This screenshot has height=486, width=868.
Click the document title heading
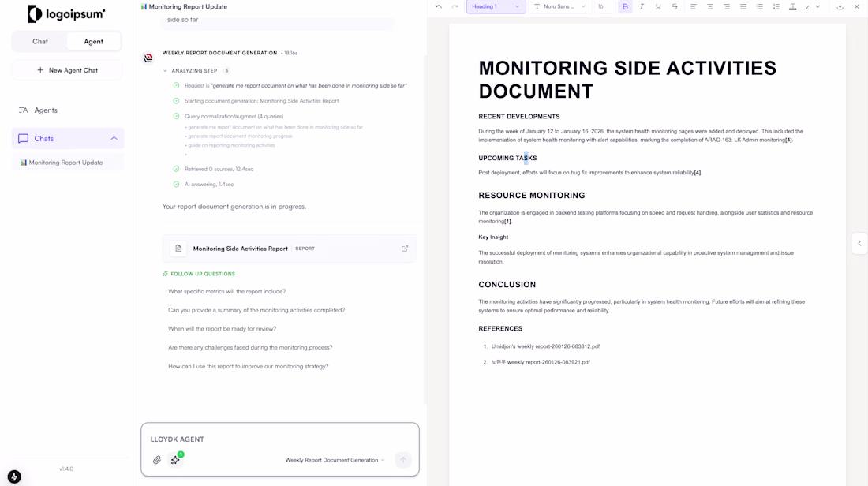point(627,80)
